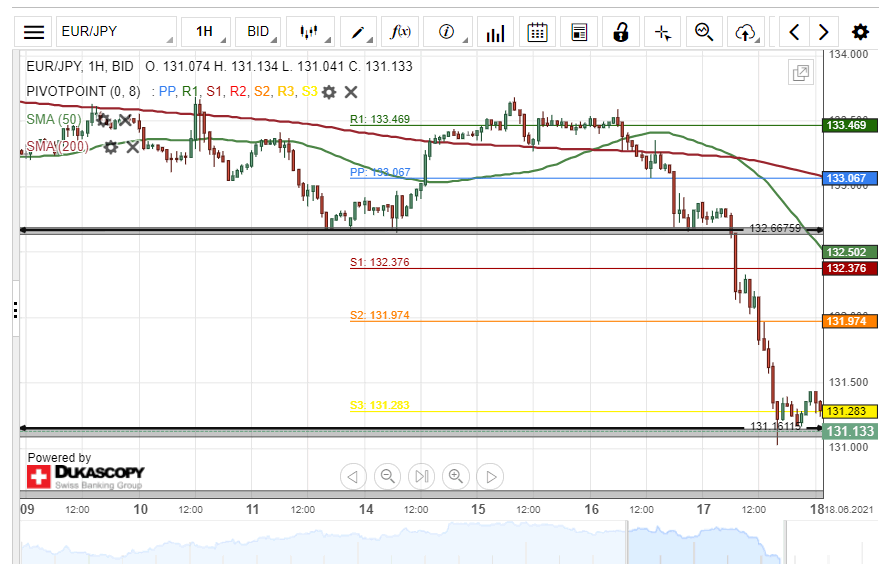The image size is (881, 573).
Task: Jump to latest bar button
Action: 422,477
